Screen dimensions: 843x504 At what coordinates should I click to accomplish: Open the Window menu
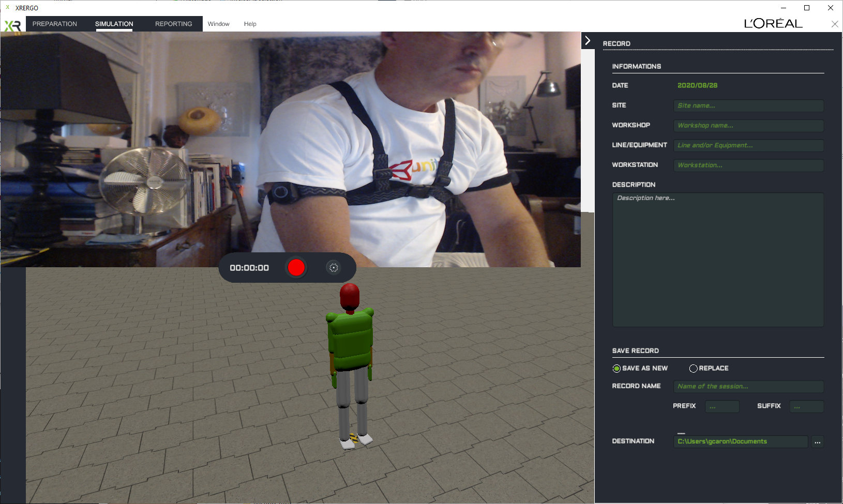[218, 24]
